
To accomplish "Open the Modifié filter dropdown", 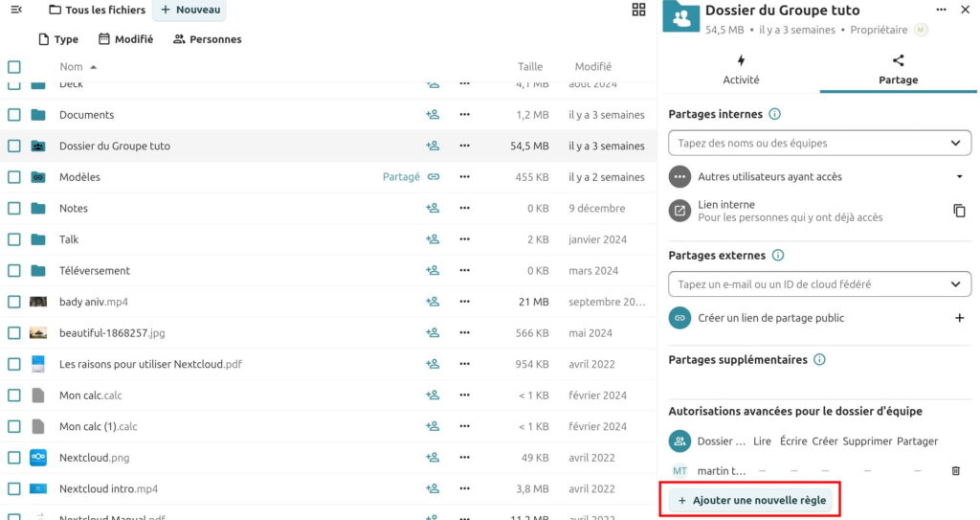I will pyautogui.click(x=125, y=39).
